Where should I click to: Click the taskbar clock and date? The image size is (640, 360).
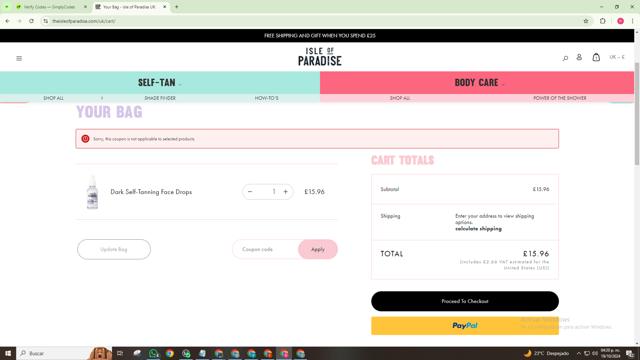point(610,353)
